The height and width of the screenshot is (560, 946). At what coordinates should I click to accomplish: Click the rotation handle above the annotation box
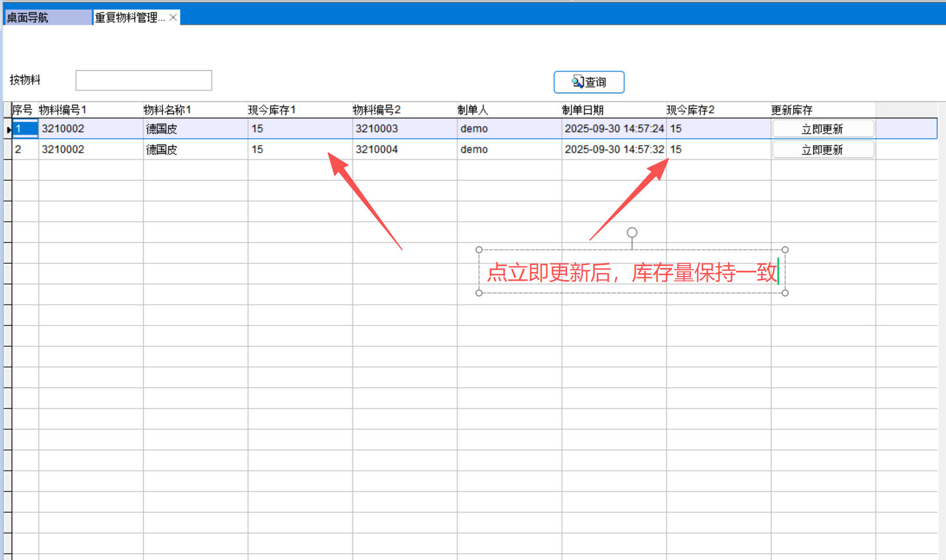click(632, 233)
